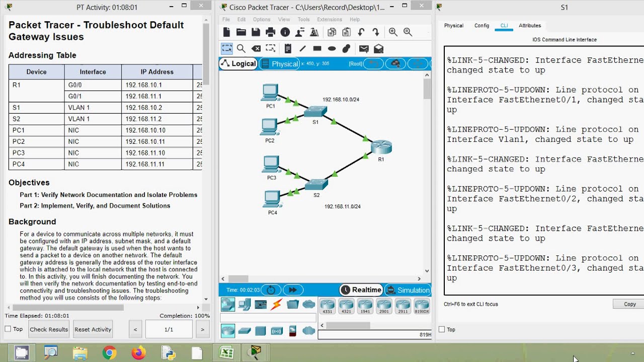Copy the CLI output with Copy button
Image resolution: width=644 pixels, height=362 pixels.
coord(629,304)
